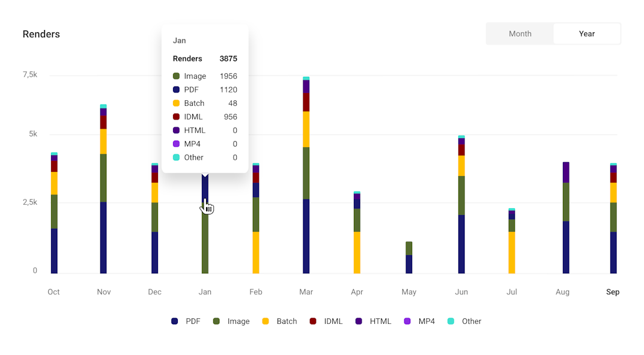
Task: Click the Apr axis label
Action: pyautogui.click(x=357, y=292)
